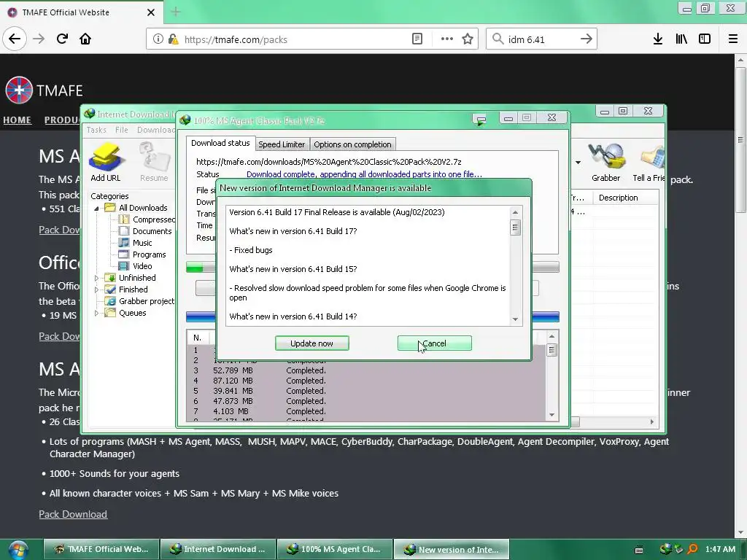Open the Firefox library icon
Image resolution: width=747 pixels, height=560 pixels.
point(681,39)
